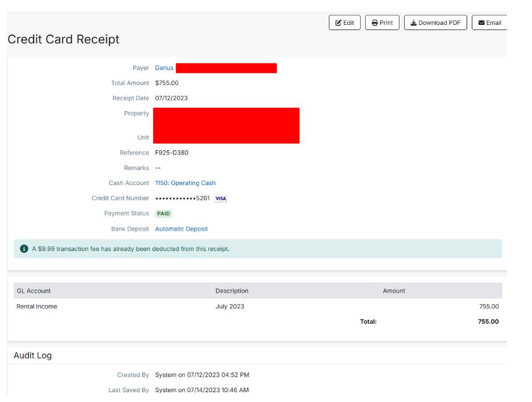Click the Remarks value dashes
The image size is (532, 402).
[x=158, y=168]
